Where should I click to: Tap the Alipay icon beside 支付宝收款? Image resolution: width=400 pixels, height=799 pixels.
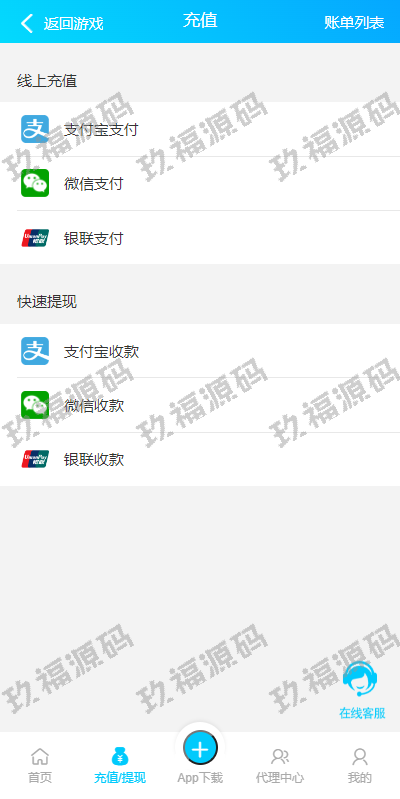pos(35,351)
